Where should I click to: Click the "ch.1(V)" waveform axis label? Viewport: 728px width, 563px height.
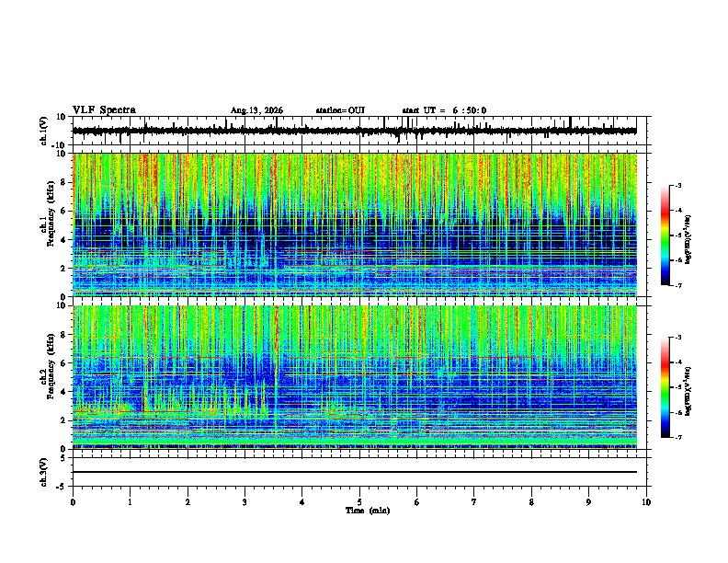pyautogui.click(x=44, y=131)
